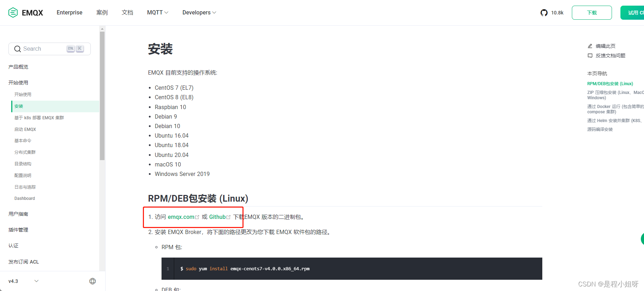Click the RPM 包 bullet text

[172, 247]
